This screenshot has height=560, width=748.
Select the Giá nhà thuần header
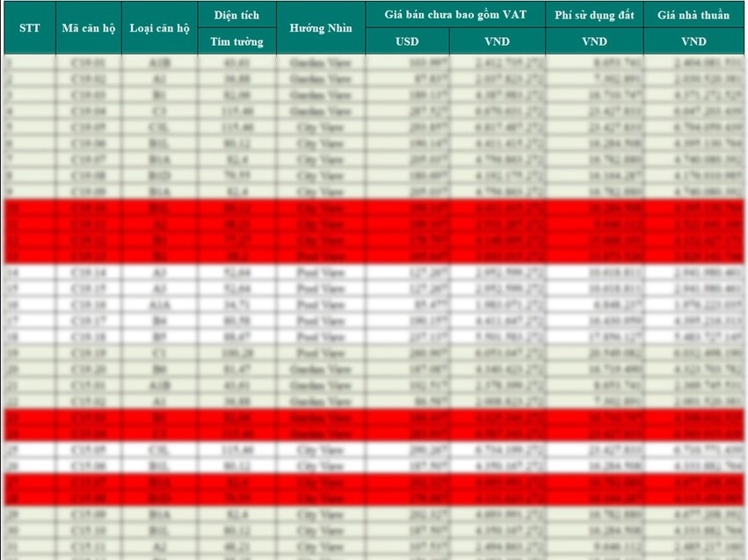(694, 15)
